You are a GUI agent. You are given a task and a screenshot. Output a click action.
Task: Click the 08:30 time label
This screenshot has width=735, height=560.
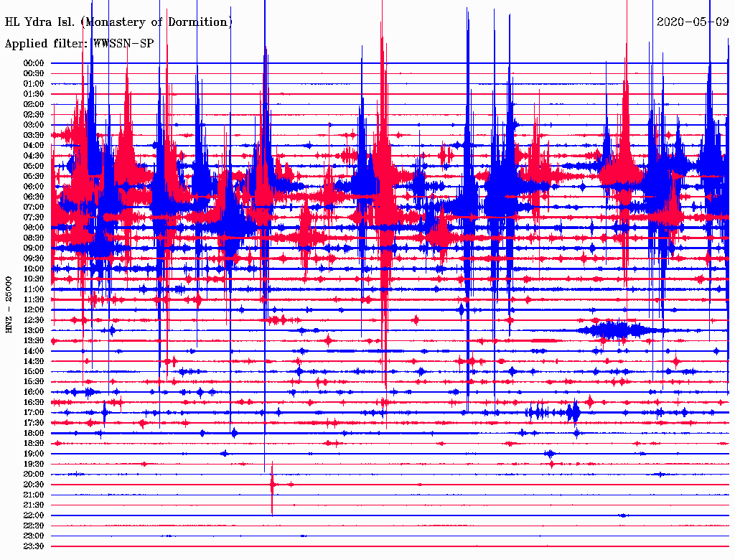pyautogui.click(x=34, y=238)
